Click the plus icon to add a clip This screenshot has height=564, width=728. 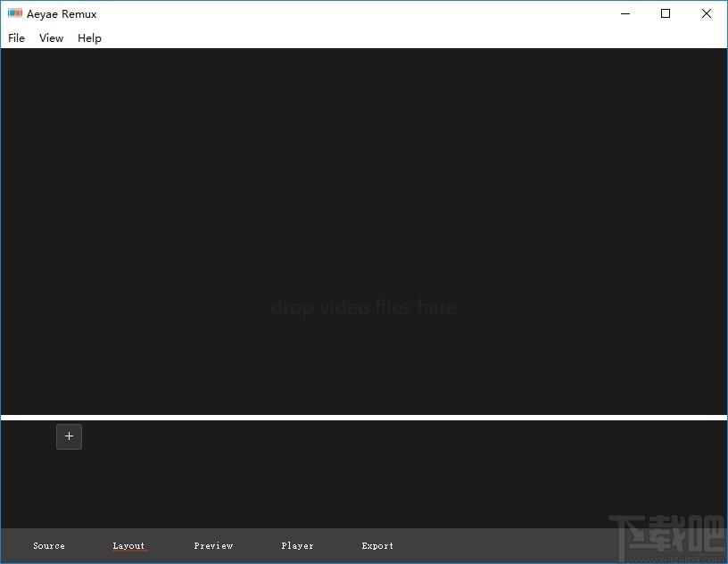(69, 436)
